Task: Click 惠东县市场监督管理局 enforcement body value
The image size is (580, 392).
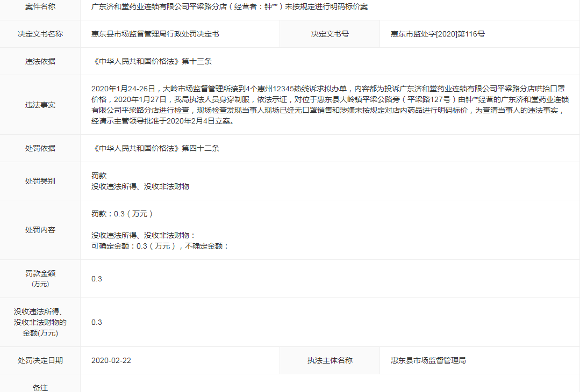Action: coord(428,361)
